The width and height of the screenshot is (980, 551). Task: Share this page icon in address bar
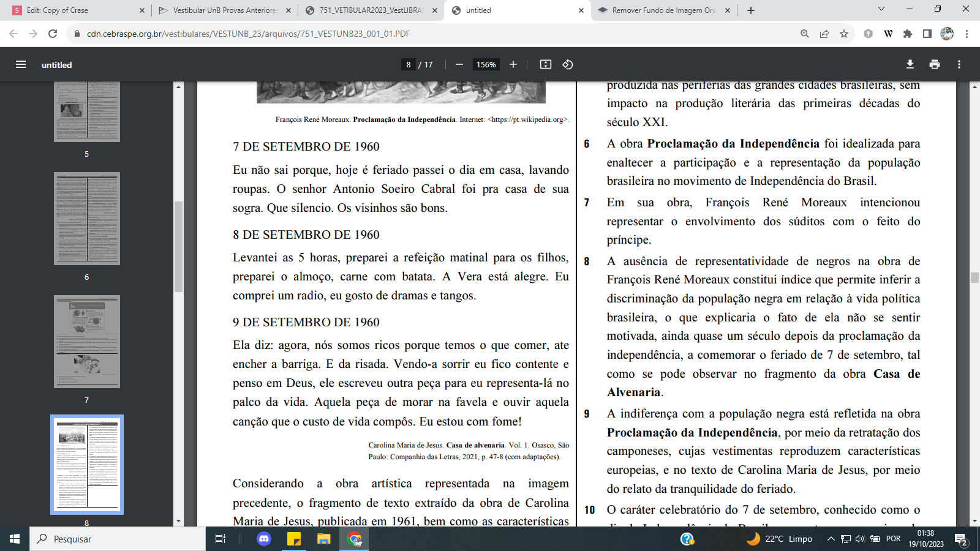824,34
